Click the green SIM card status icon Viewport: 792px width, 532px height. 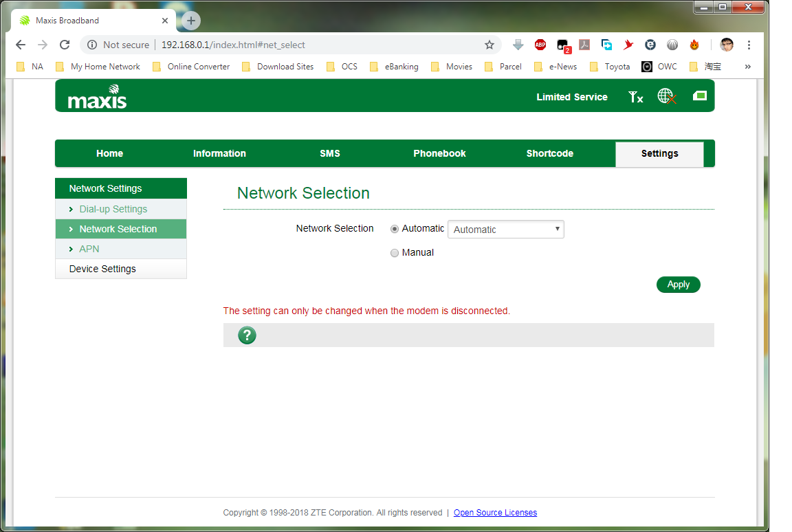(700, 96)
